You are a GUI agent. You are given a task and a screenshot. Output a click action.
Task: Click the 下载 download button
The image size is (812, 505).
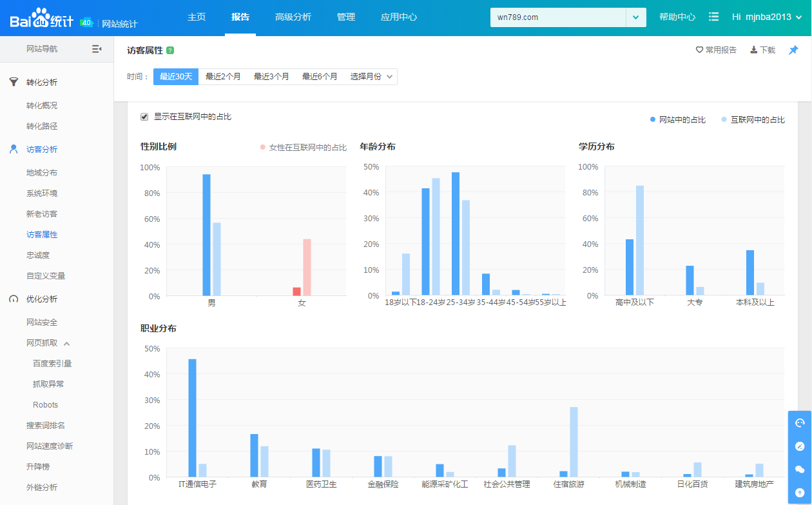tap(762, 50)
